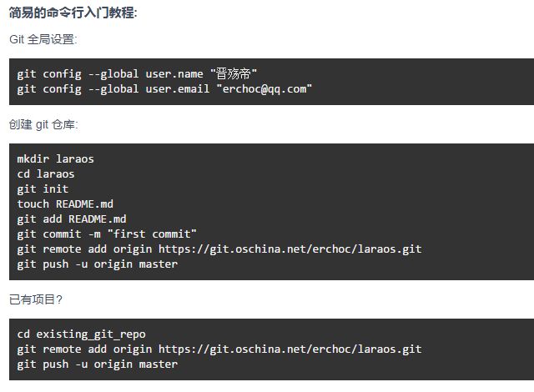Screen dimensions: 534x392
Task: Click the git push line in the create-repo block
Action: click(x=98, y=264)
